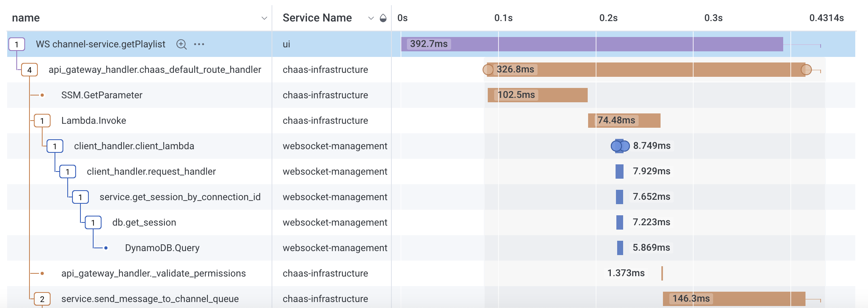This screenshot has width=868, height=308.
Task: Click the circle at start of 326.8ms bar
Action: 488,70
